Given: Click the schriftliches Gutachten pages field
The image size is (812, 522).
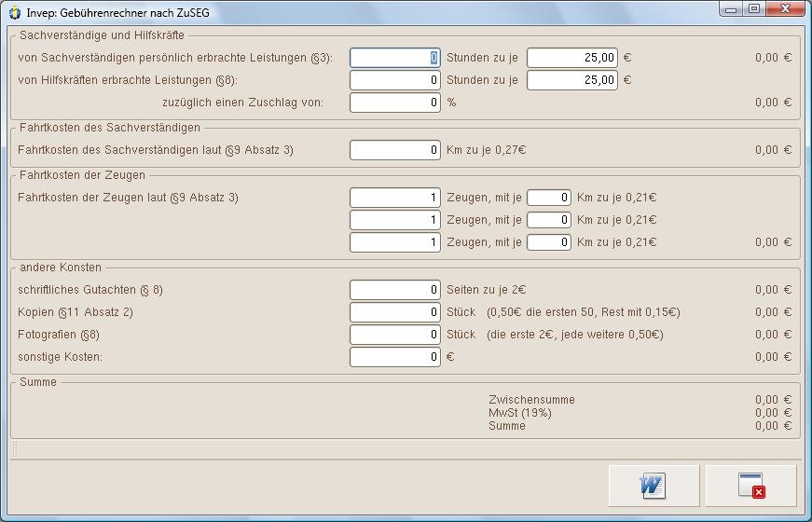Looking at the screenshot, I should [x=395, y=290].
